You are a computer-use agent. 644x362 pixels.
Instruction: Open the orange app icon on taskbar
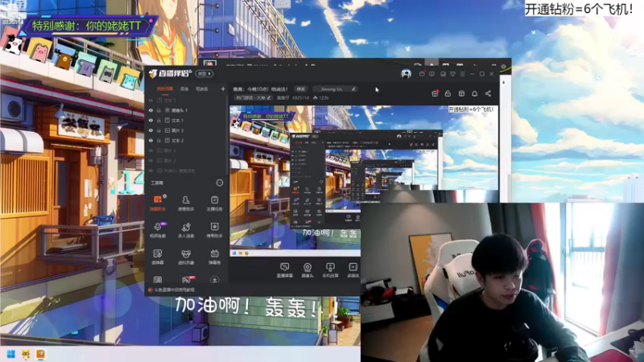point(40,354)
